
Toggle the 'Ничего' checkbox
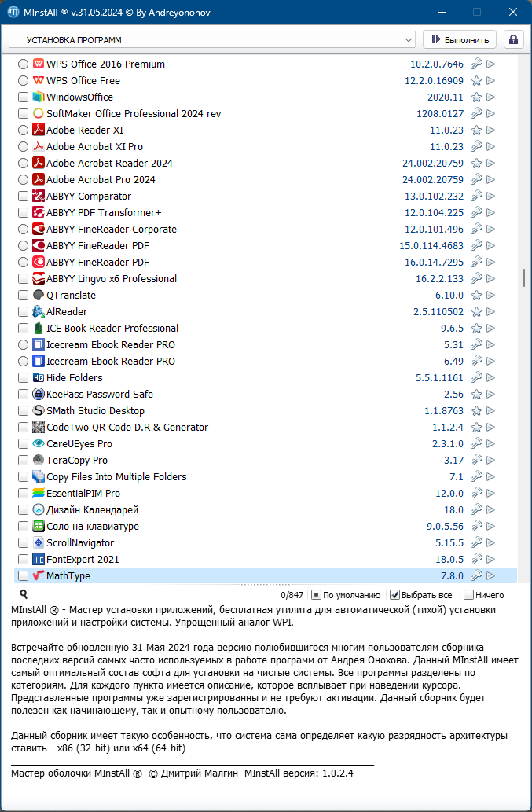pos(468,595)
